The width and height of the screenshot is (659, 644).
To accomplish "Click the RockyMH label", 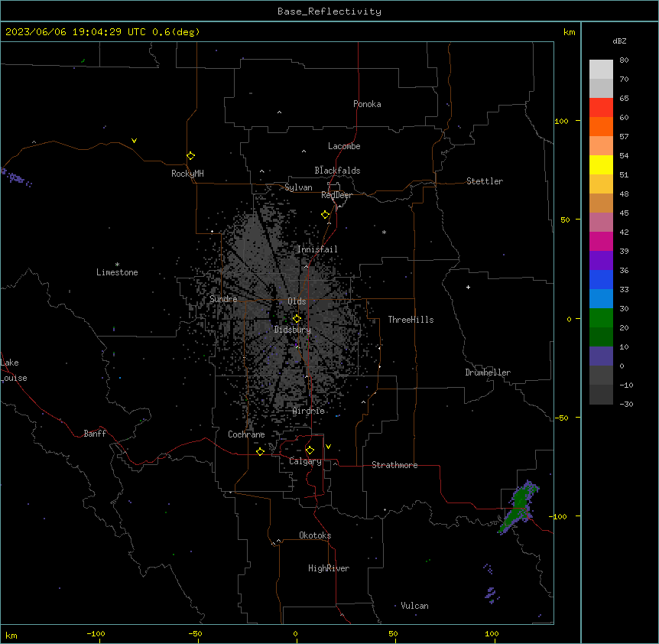I will [x=187, y=174].
